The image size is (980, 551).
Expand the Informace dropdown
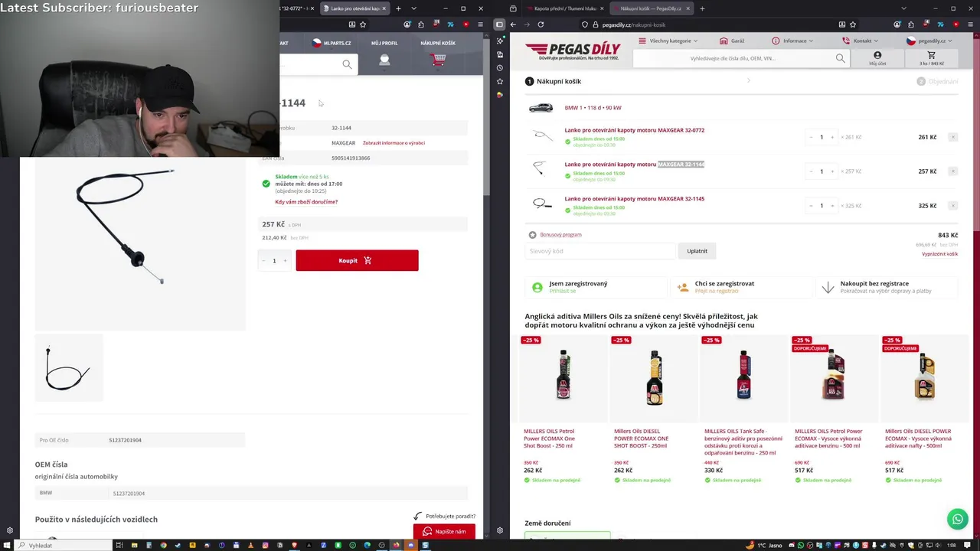(x=792, y=41)
